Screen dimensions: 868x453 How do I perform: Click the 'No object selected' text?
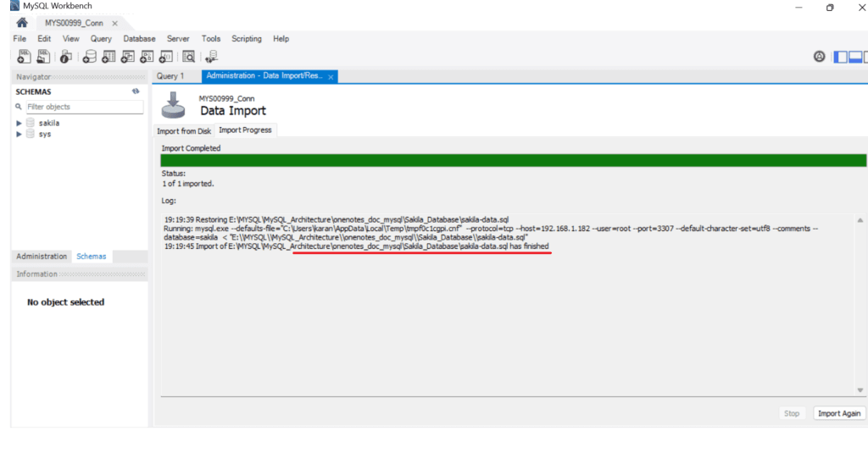66,302
